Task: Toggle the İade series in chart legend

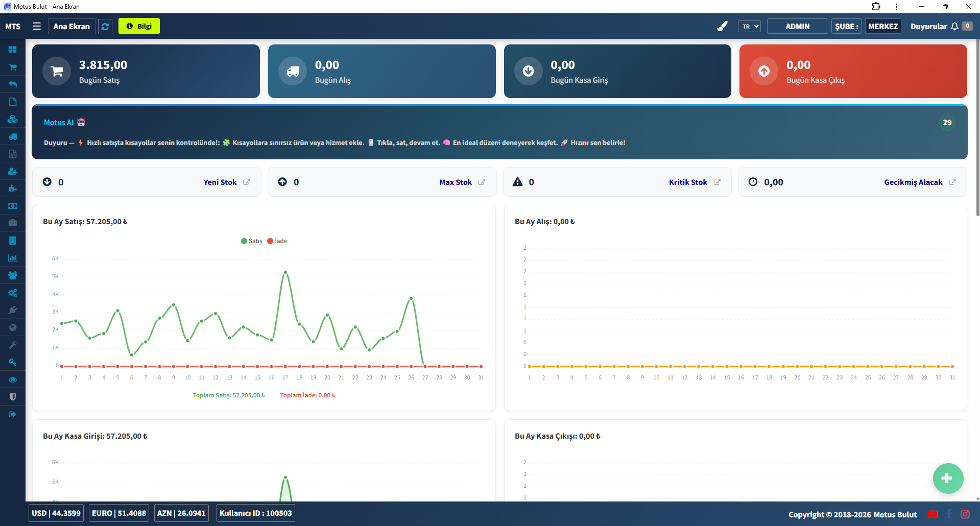Action: point(277,241)
